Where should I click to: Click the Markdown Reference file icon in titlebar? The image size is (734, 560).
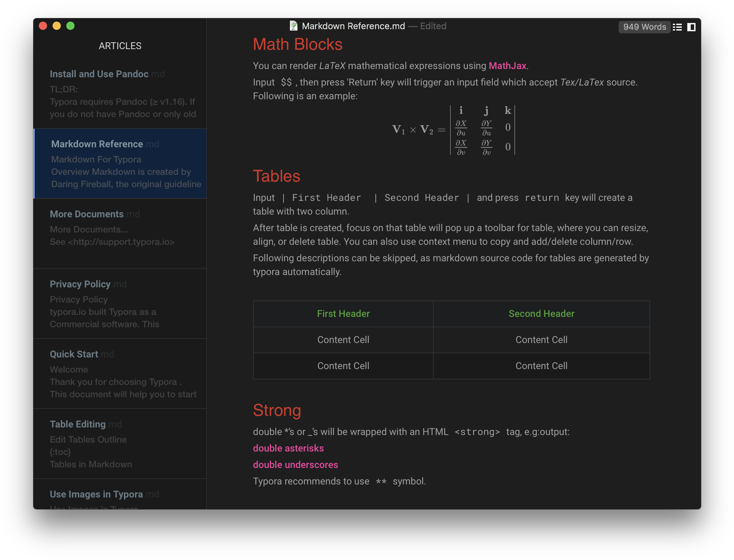294,26
